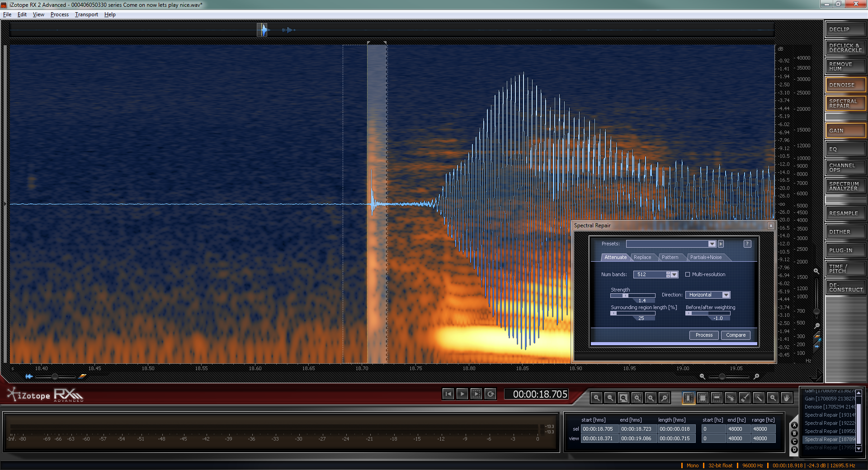This screenshot has width=868, height=470.
Task: Open the File menu
Action: coord(7,14)
